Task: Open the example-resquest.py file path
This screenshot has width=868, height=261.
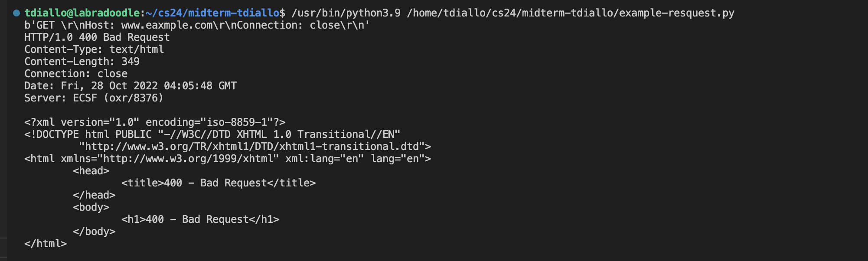Action: [x=570, y=13]
